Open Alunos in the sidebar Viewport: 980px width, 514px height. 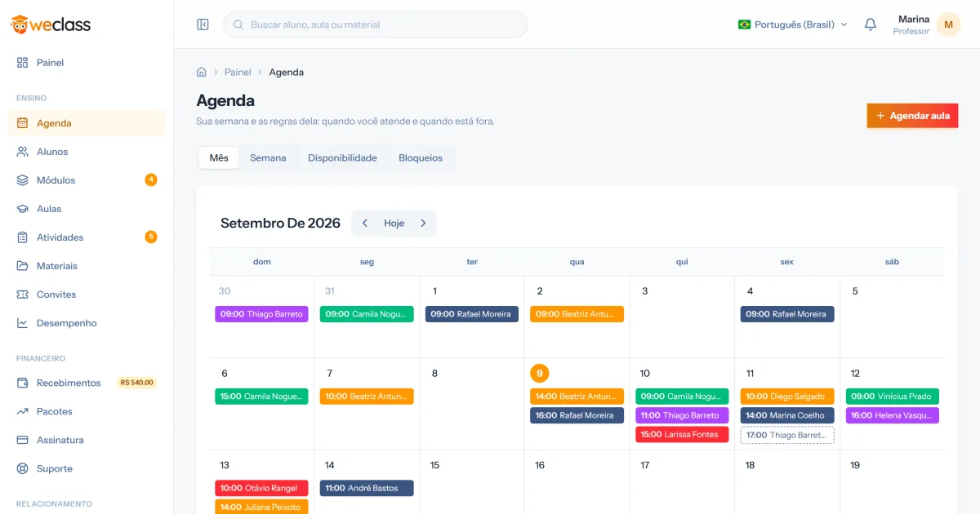pyautogui.click(x=87, y=152)
